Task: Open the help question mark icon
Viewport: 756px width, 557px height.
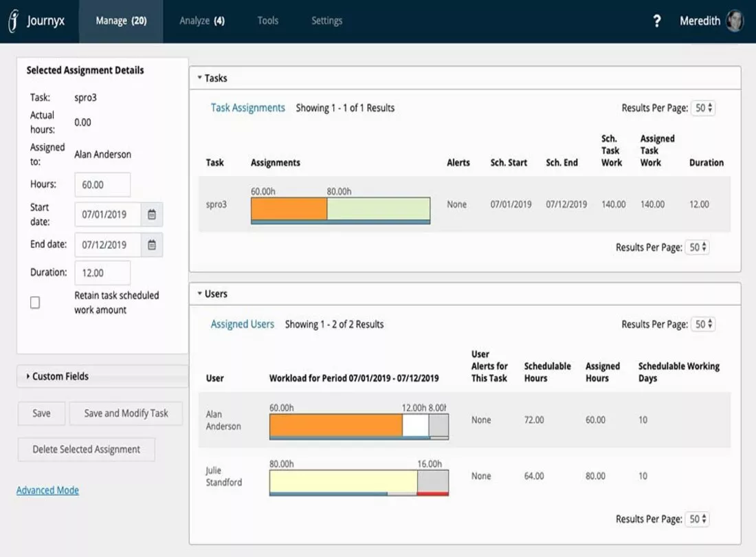Action: point(656,21)
